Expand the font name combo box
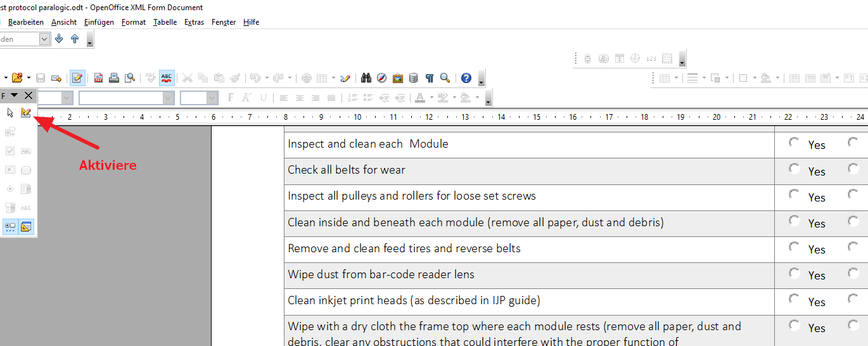868x346 pixels. pyautogui.click(x=168, y=98)
